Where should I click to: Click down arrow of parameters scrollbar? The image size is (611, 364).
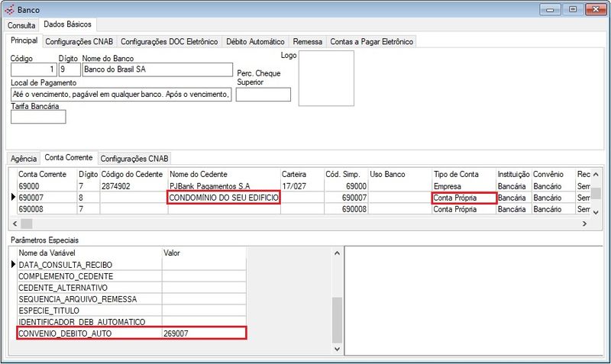coord(337,348)
